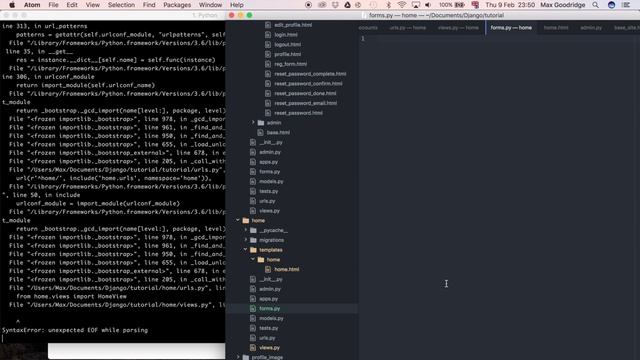Click the file icon next to login.html
The height and width of the screenshot is (360, 640).
[x=268, y=35]
